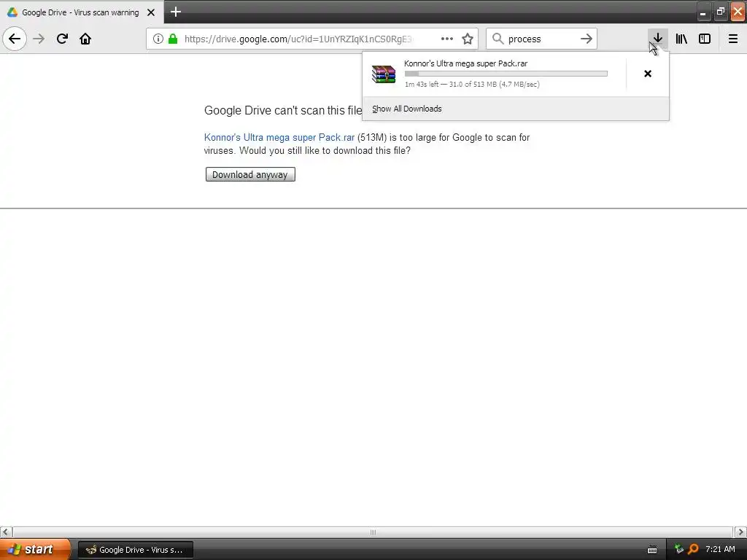This screenshot has height=560, width=747.
Task: Click the 'Konnor's Ultra mega super Pack.rar' download name
Action: click(x=465, y=63)
